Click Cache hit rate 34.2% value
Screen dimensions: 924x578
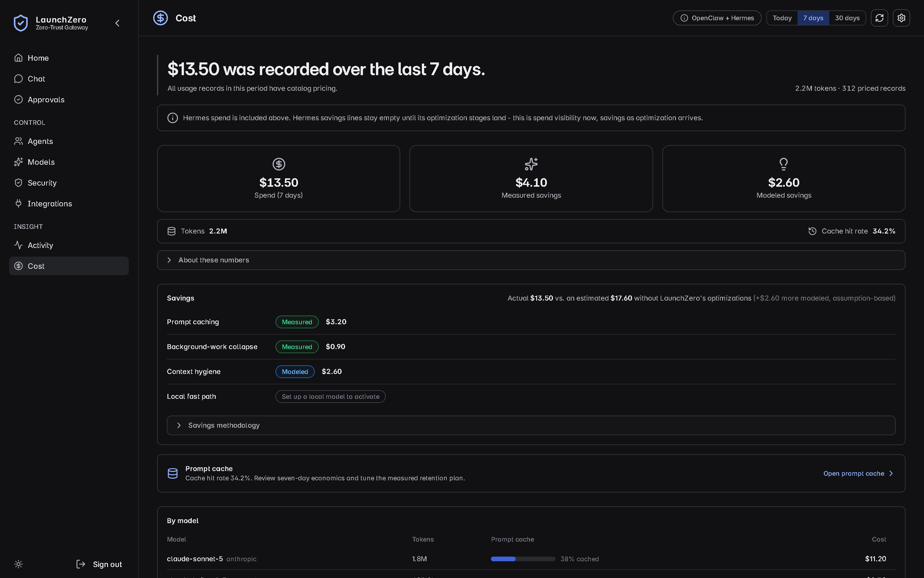click(884, 231)
